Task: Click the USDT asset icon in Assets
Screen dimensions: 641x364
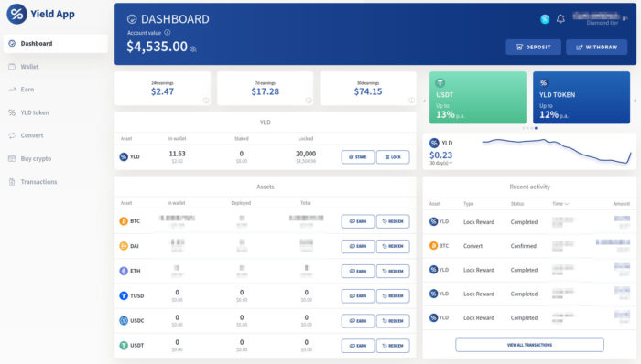Action: pyautogui.click(x=124, y=346)
